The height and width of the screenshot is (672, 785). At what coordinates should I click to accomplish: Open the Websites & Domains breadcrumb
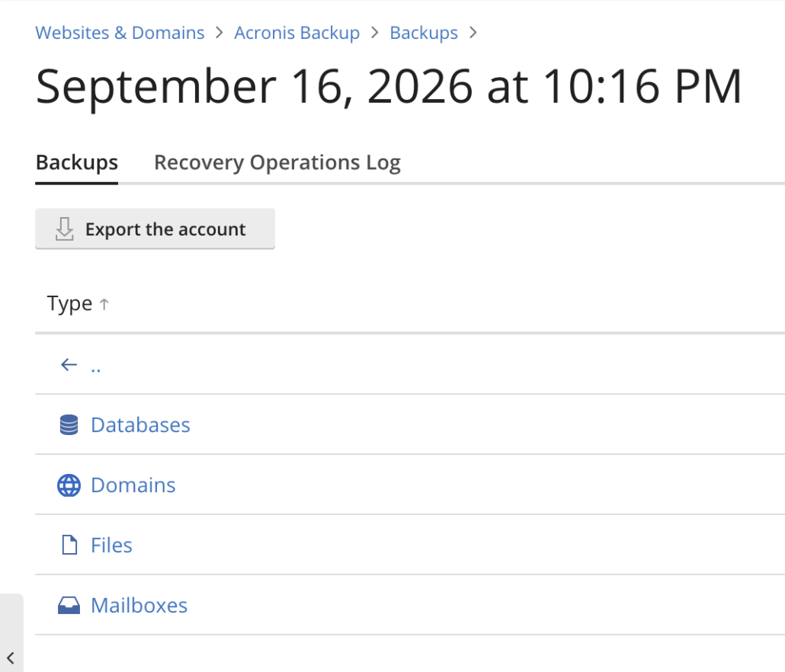click(120, 33)
